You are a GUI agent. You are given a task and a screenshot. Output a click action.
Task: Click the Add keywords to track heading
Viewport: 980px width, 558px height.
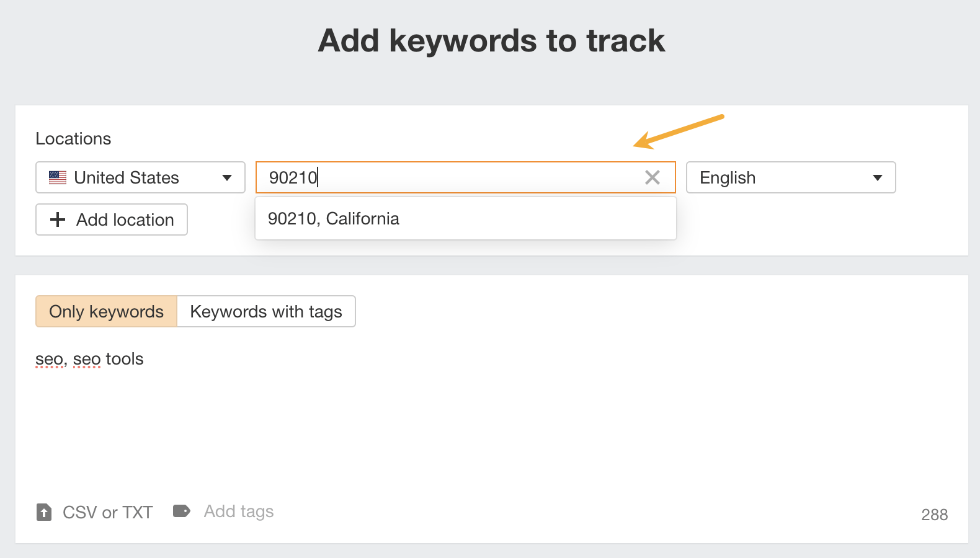[x=491, y=41]
